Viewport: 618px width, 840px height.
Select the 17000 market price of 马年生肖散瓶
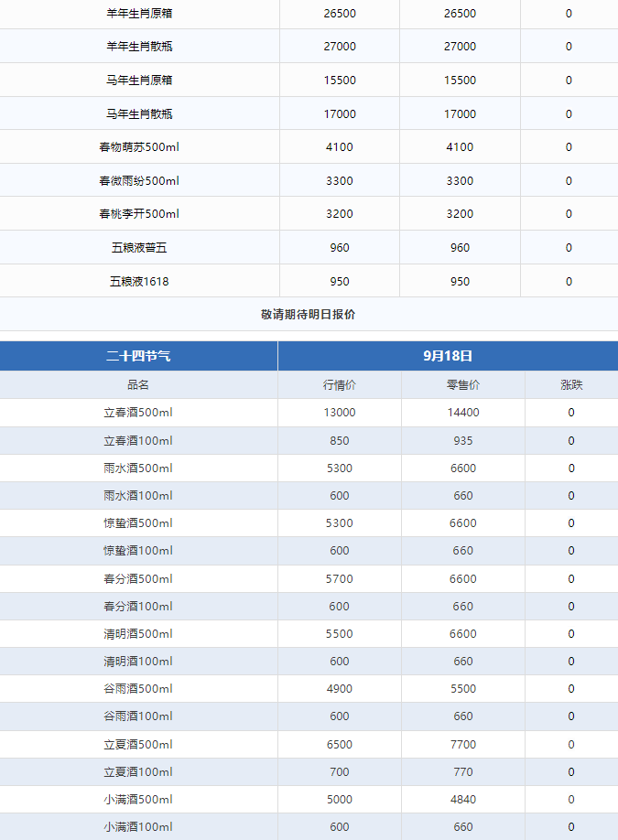pyautogui.click(x=340, y=114)
